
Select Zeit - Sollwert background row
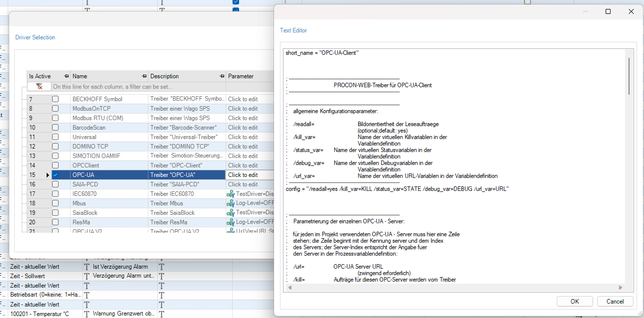click(45, 276)
